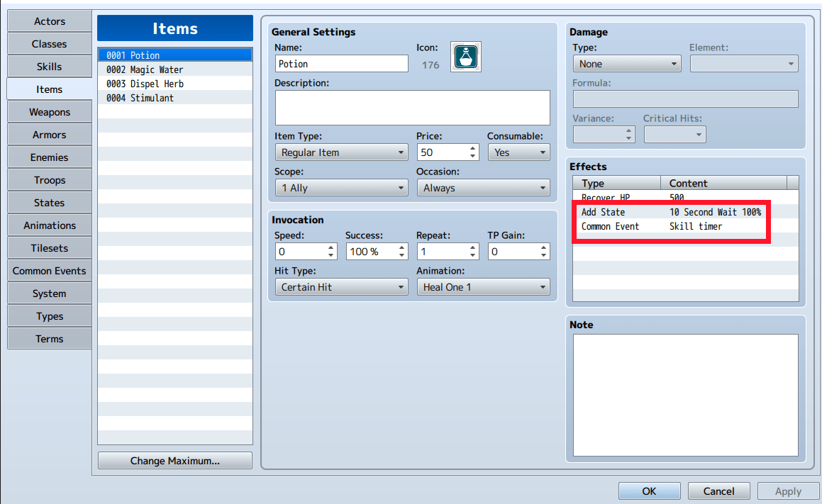Switch to Common Events section

tap(49, 270)
